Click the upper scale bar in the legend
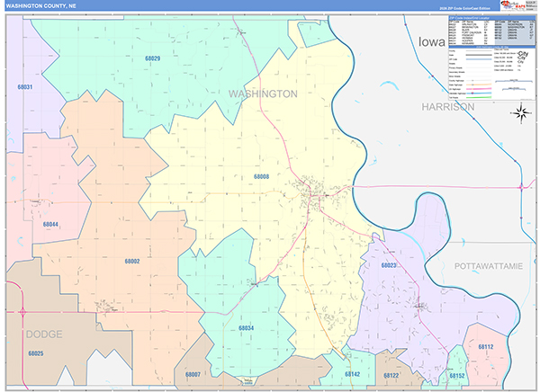Viewport: 540px width, 392px height. [514, 81]
